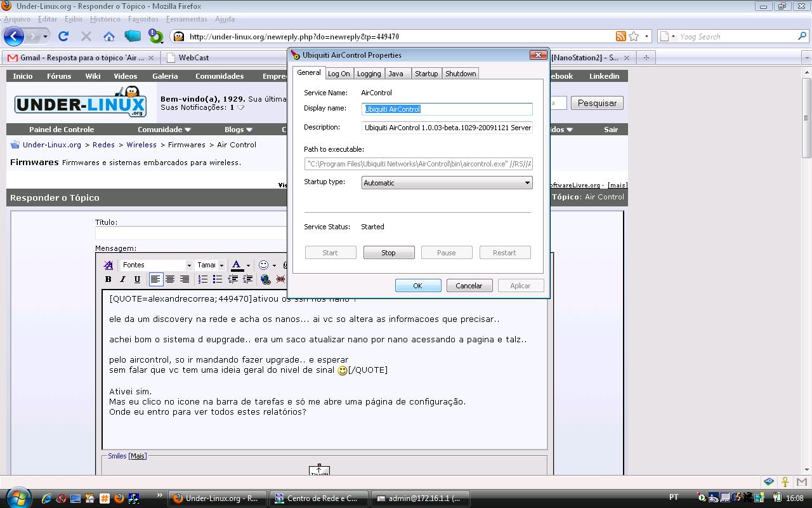Screen dimensions: 812x508
Task: Align message text left
Action: tap(155, 279)
